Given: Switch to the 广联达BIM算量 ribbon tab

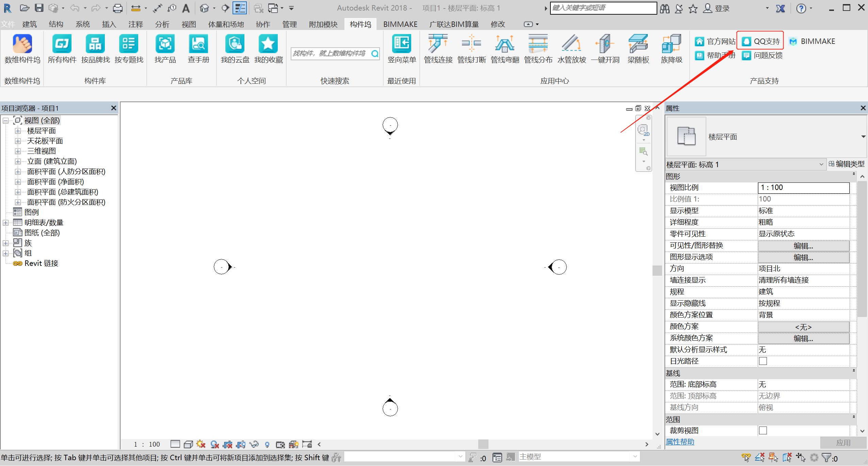Looking at the screenshot, I should click(x=454, y=24).
